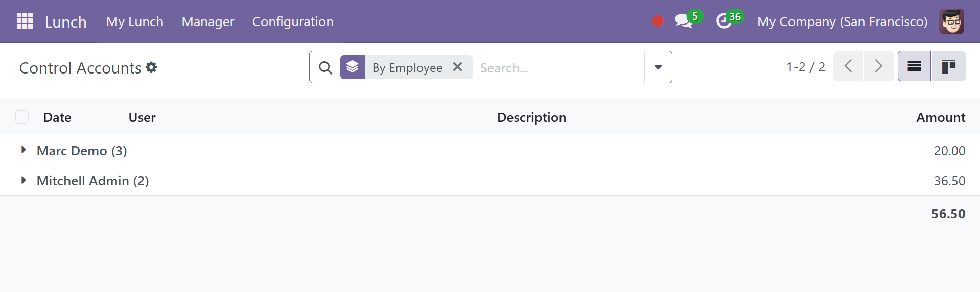
Task: Switch to list view
Action: pyautogui.click(x=915, y=66)
